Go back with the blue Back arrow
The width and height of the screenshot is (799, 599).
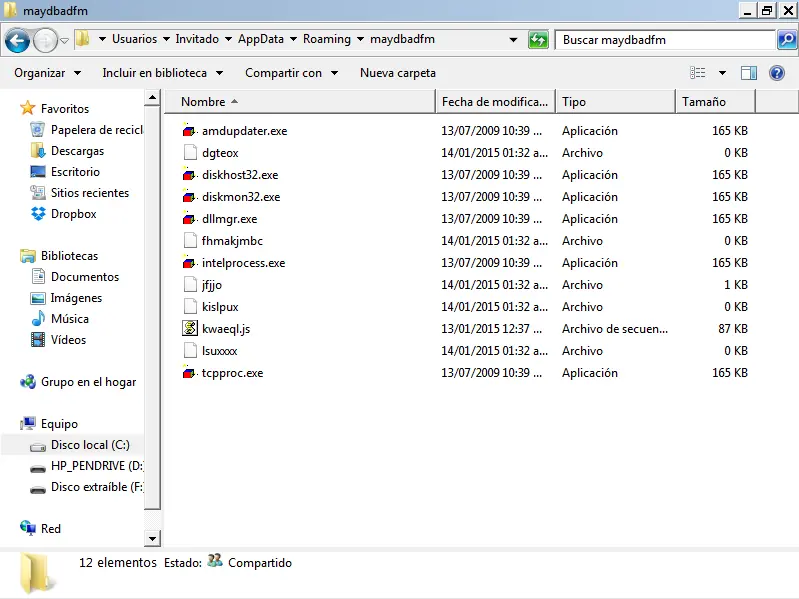pos(17,40)
